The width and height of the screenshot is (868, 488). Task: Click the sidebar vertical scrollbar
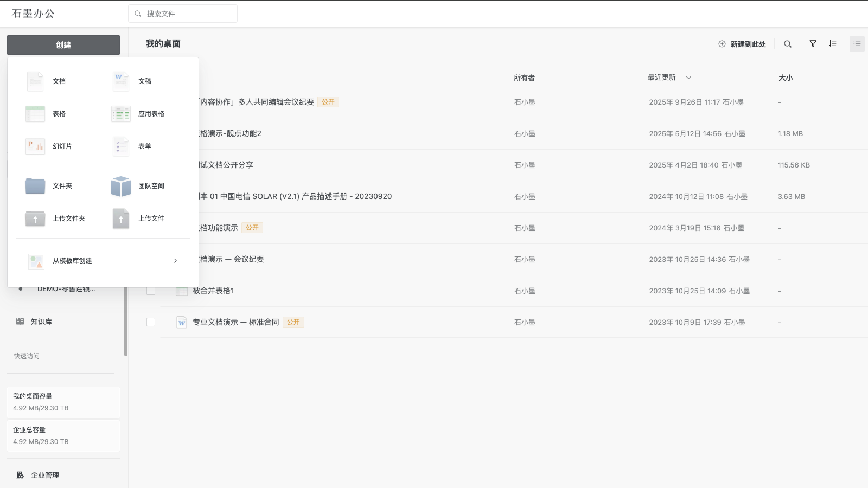[126, 322]
